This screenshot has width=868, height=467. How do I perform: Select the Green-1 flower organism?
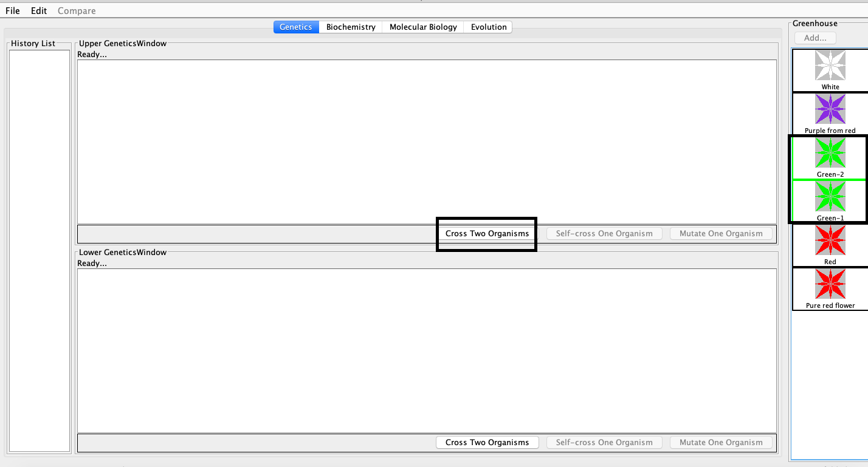click(x=830, y=197)
